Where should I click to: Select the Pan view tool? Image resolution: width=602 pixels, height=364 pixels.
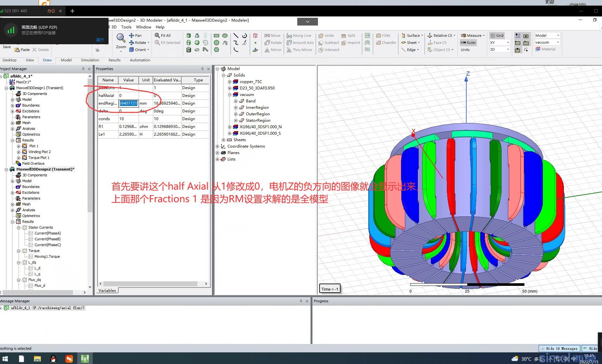coord(135,36)
